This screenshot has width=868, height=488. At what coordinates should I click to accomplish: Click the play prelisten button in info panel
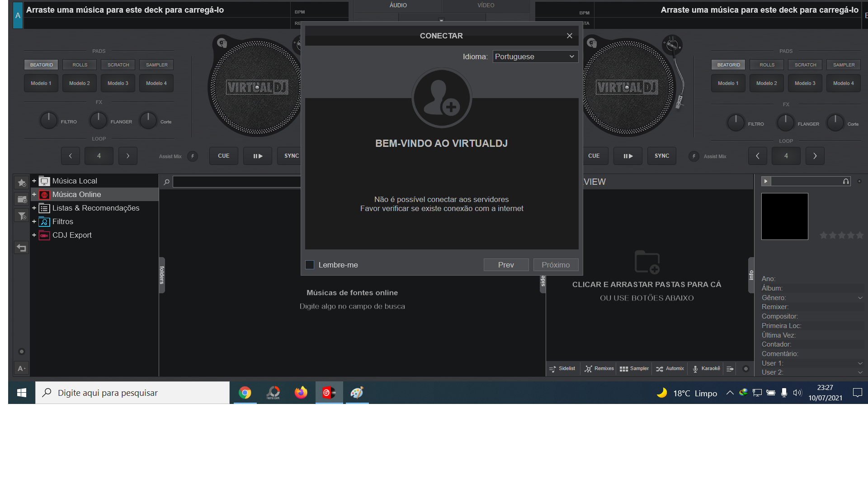pyautogui.click(x=766, y=181)
